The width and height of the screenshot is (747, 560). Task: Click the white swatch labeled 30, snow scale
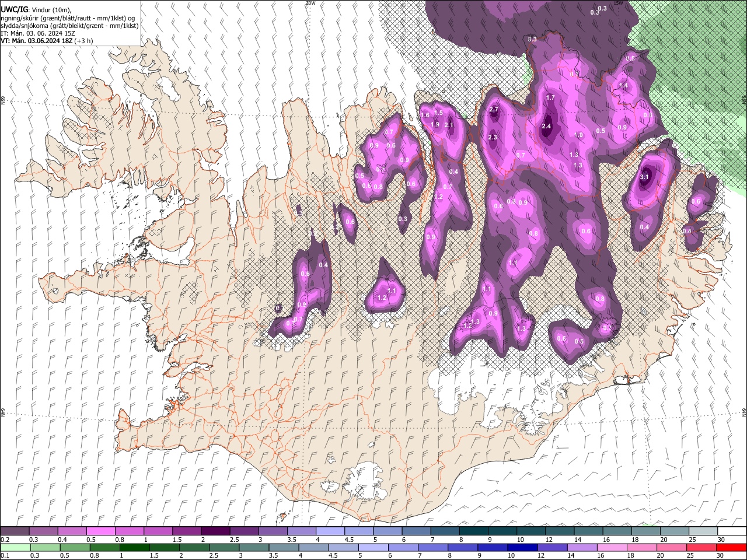click(731, 531)
